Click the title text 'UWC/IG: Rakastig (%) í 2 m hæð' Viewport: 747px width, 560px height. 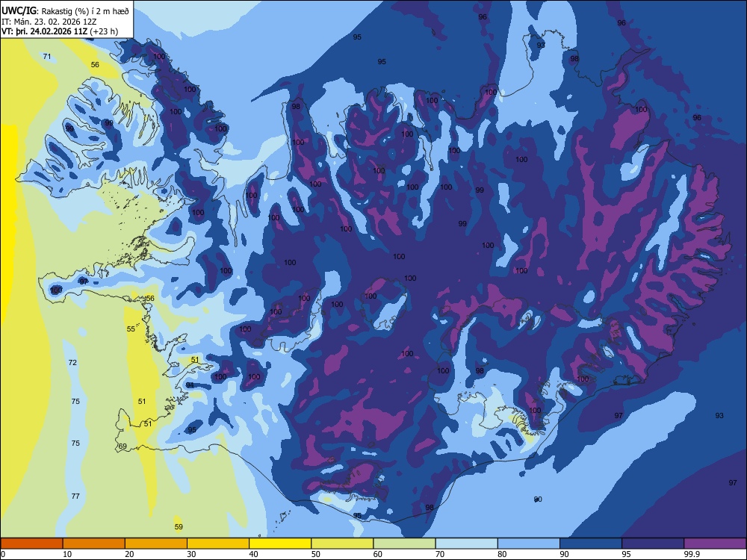coord(65,11)
